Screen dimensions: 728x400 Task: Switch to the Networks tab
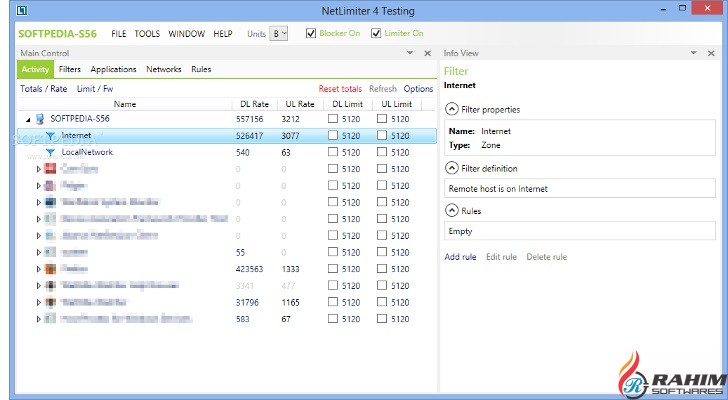pyautogui.click(x=164, y=70)
